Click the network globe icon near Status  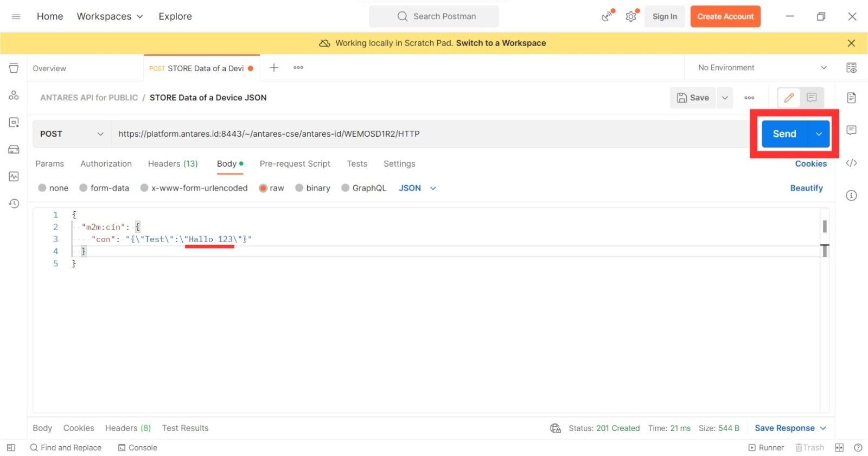coord(556,428)
